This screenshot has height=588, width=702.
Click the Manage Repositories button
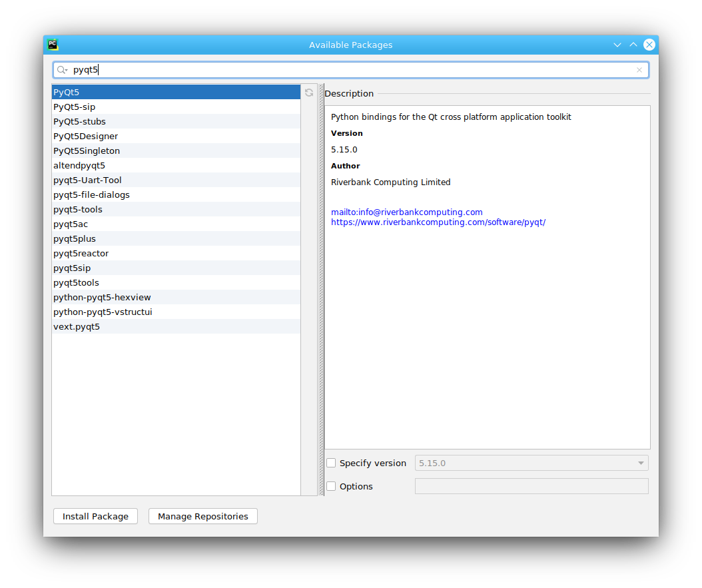click(x=202, y=515)
